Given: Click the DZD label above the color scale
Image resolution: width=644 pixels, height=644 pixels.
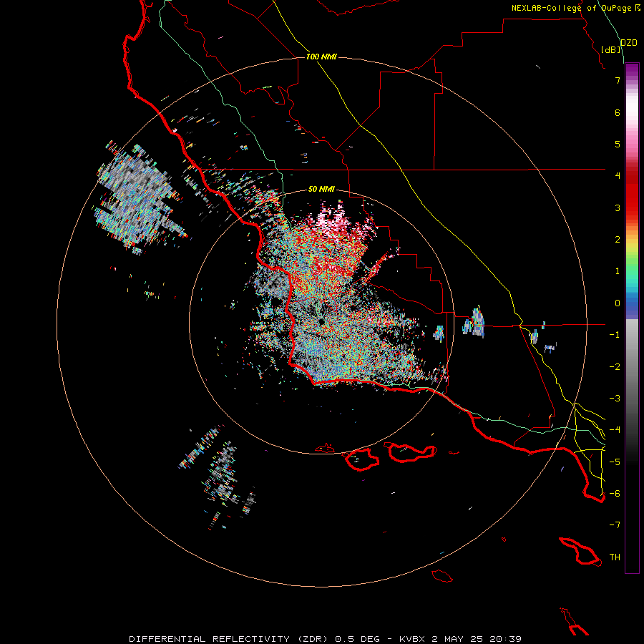Looking at the screenshot, I should click(x=629, y=43).
